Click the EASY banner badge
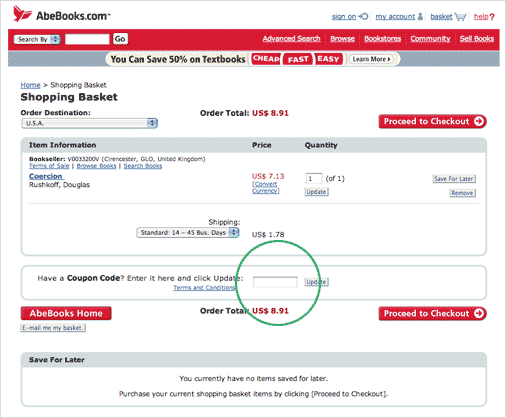Viewport: 506px width, 418px height. (x=328, y=59)
